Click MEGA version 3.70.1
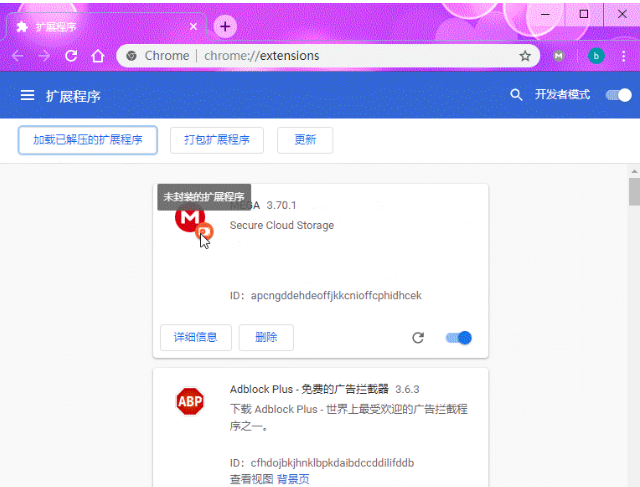This screenshot has height=487, width=640. pyautogui.click(x=281, y=205)
